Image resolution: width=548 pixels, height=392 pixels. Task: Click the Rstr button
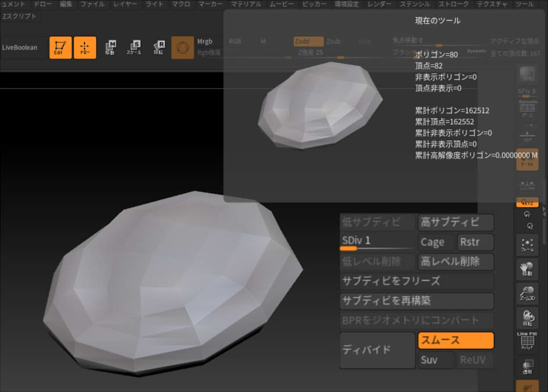coord(475,242)
